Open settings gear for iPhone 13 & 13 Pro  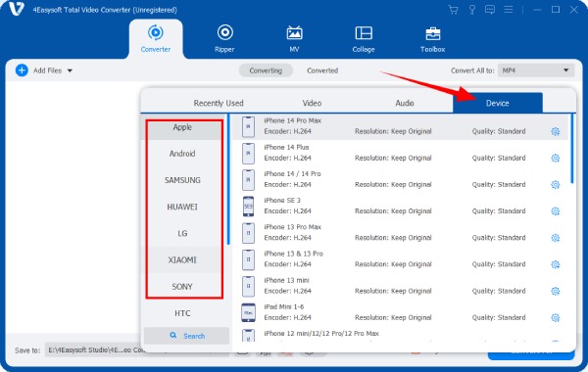556,264
